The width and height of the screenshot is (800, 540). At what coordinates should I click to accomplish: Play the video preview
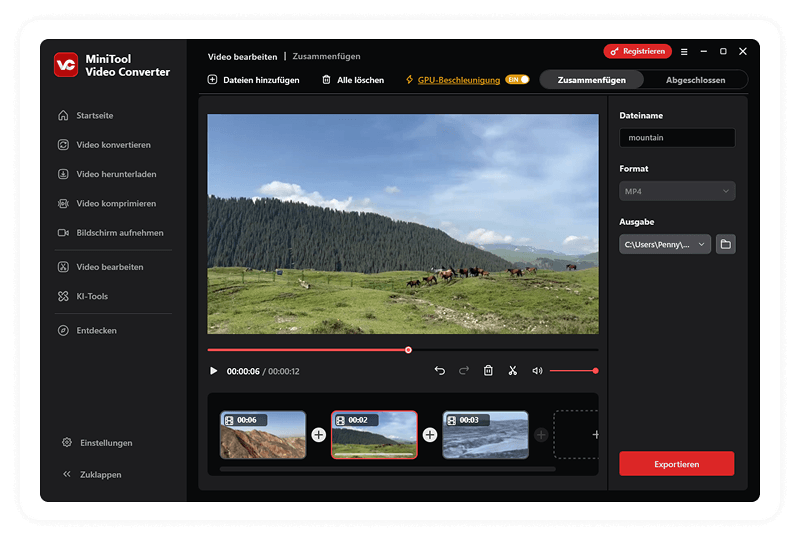click(x=213, y=371)
